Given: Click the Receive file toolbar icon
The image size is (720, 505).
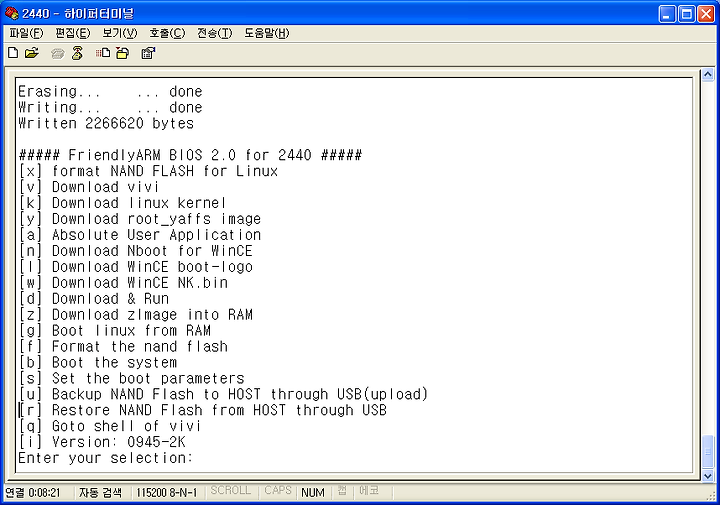Looking at the screenshot, I should point(123,53).
